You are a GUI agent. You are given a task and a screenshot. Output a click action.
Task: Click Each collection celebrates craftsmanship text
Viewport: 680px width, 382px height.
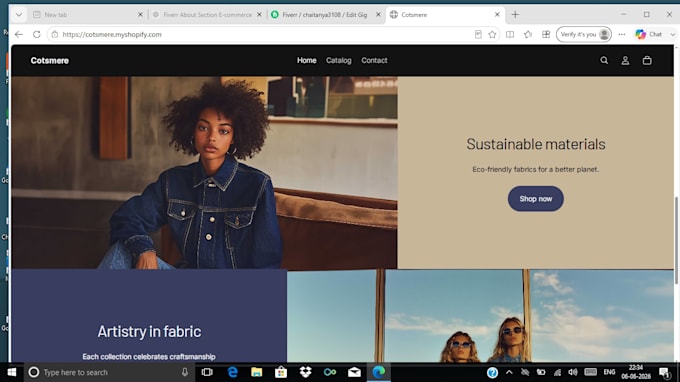(x=149, y=356)
